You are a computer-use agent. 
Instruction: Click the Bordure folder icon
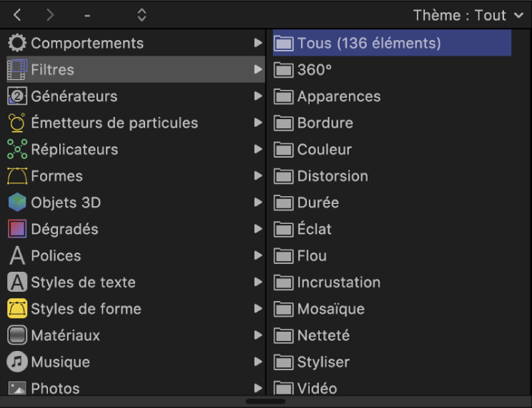(x=283, y=123)
